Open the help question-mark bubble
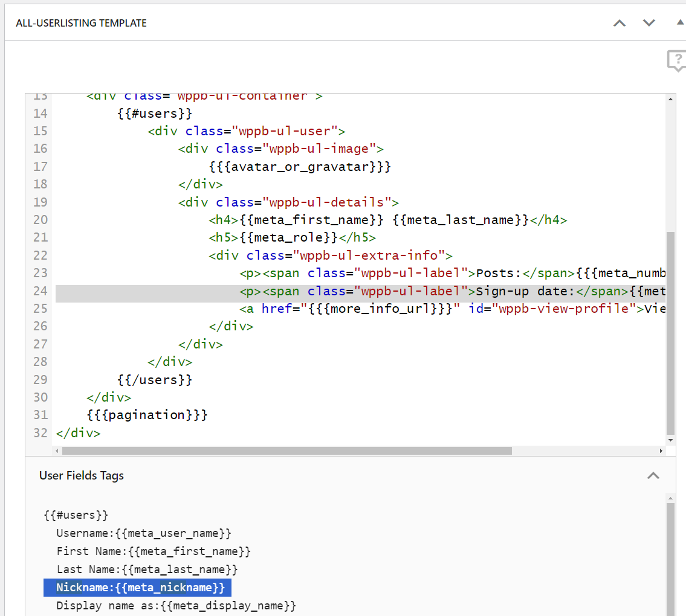The width and height of the screenshot is (686, 616). (677, 60)
